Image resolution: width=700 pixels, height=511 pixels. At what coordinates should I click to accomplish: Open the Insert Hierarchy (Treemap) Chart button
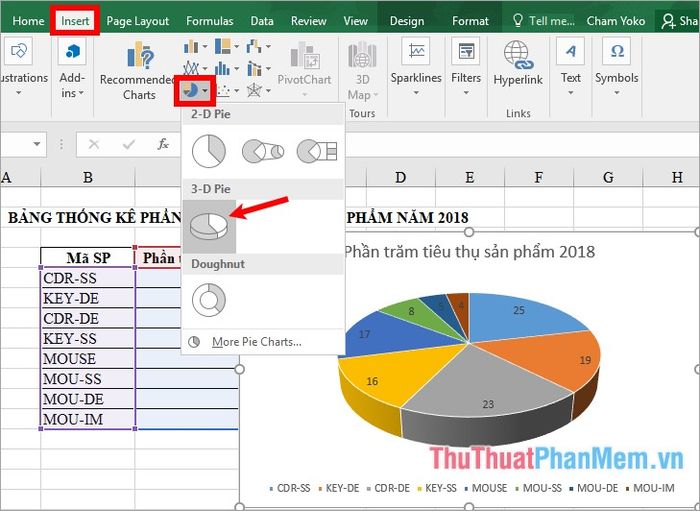tap(226, 46)
